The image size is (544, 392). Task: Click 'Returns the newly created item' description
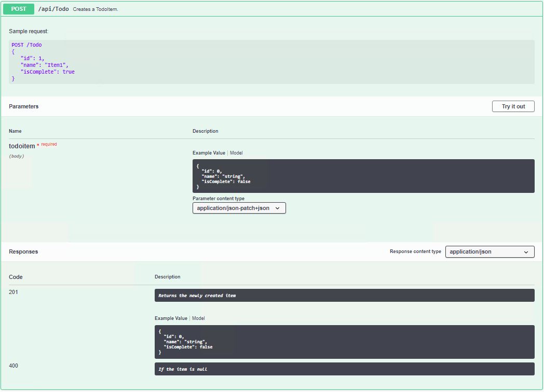click(197, 296)
